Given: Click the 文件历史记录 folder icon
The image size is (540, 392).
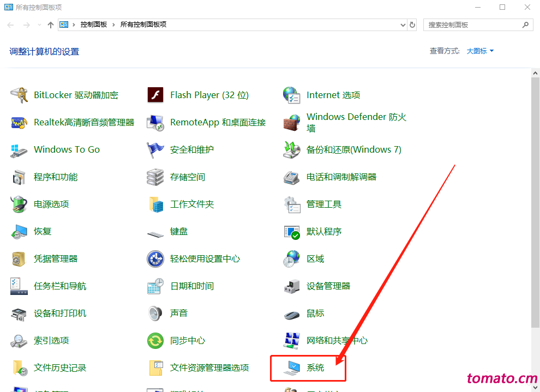Looking at the screenshot, I should pos(20,368).
